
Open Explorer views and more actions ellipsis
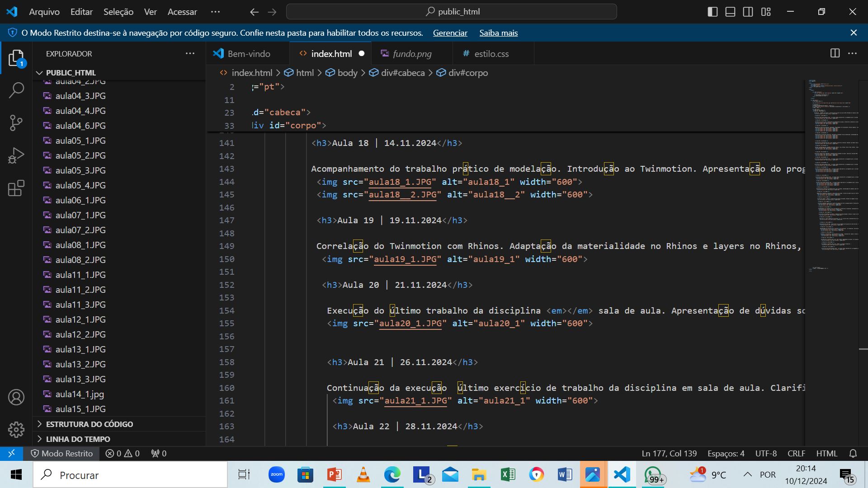click(x=190, y=53)
